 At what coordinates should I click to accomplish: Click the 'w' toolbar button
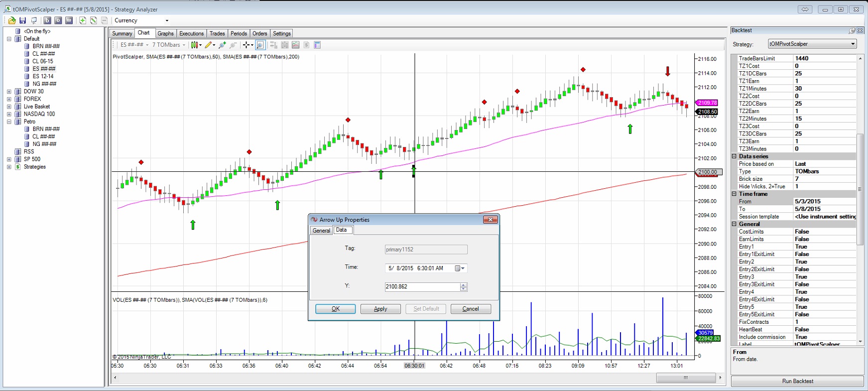(69, 20)
